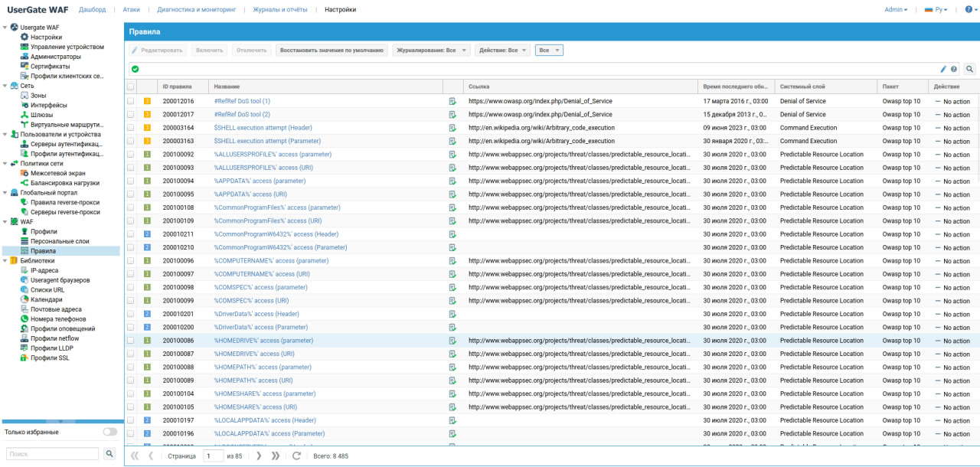Switch to 'Журналы и отчёты' tab
980x467 pixels.
[x=280, y=10]
